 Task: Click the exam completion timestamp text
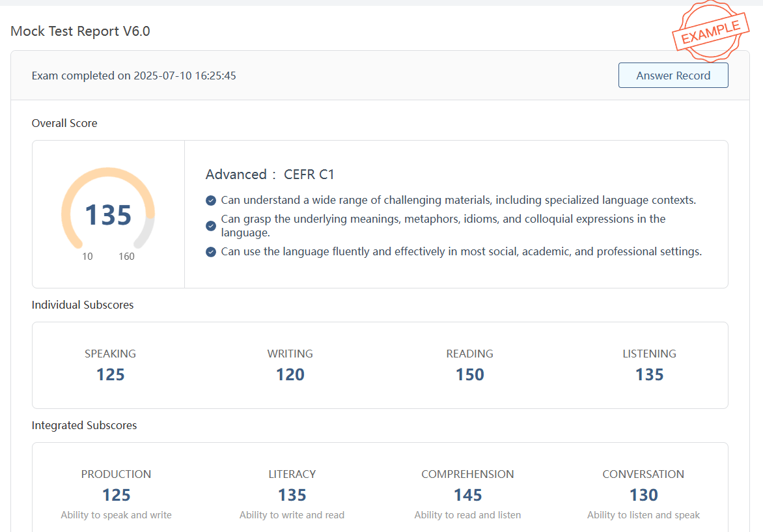(133, 76)
